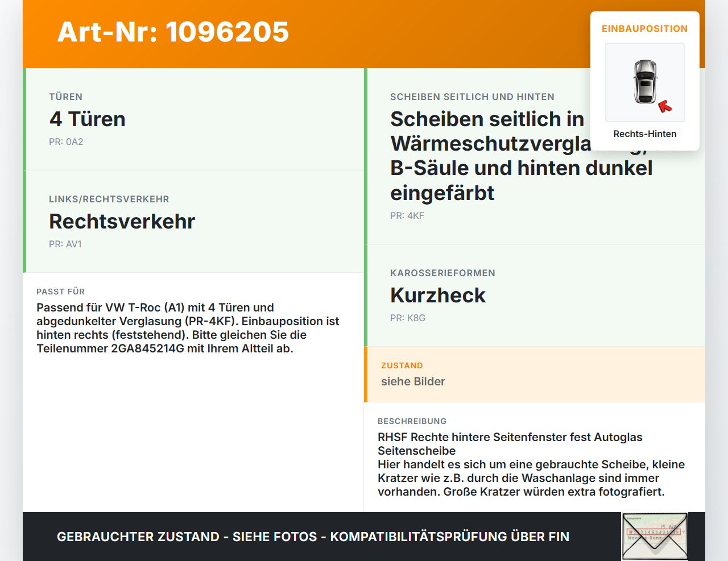Select RHSF Rechte hintere Seitenfenster description line
The image size is (728, 561).
[510, 437]
